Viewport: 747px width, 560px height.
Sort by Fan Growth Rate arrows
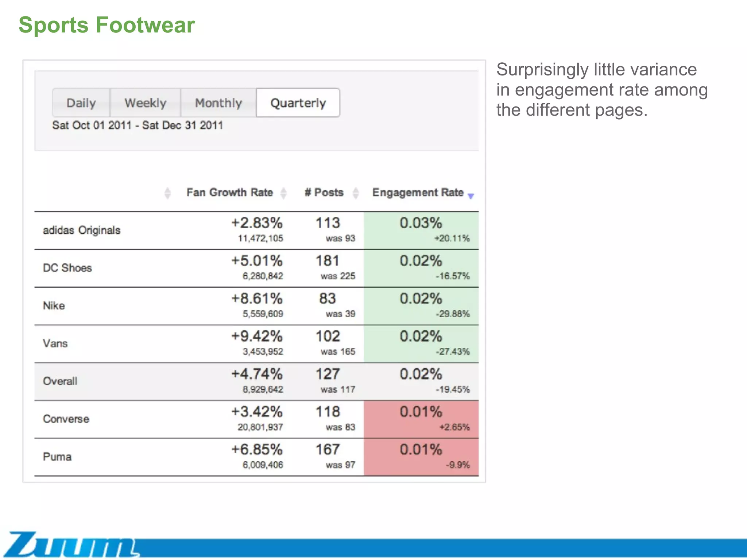pyautogui.click(x=283, y=193)
